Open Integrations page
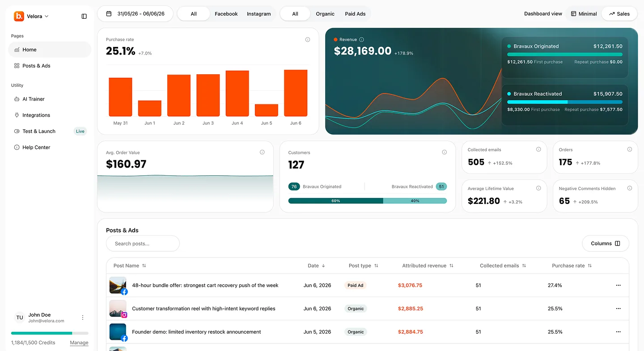This screenshot has height=351, width=644. coord(50,115)
